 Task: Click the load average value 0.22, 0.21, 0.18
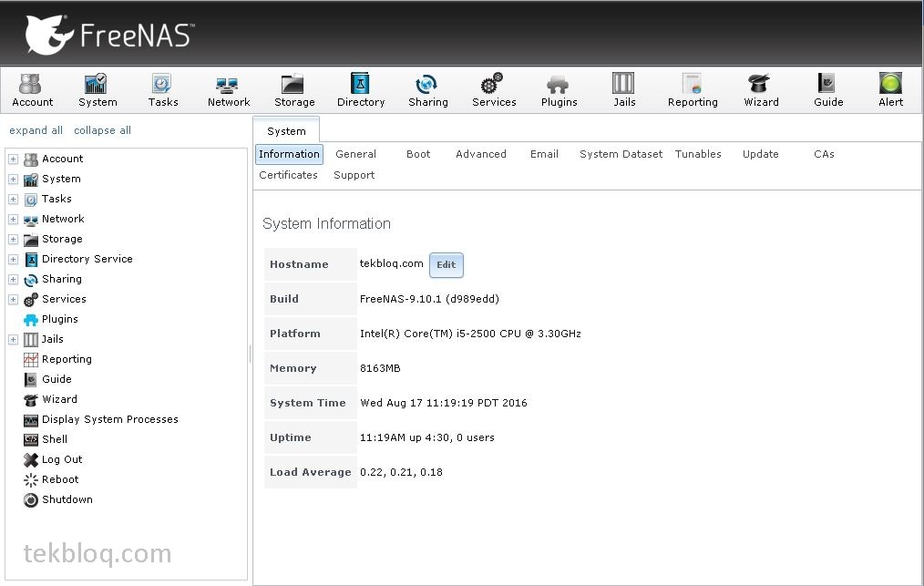401,472
